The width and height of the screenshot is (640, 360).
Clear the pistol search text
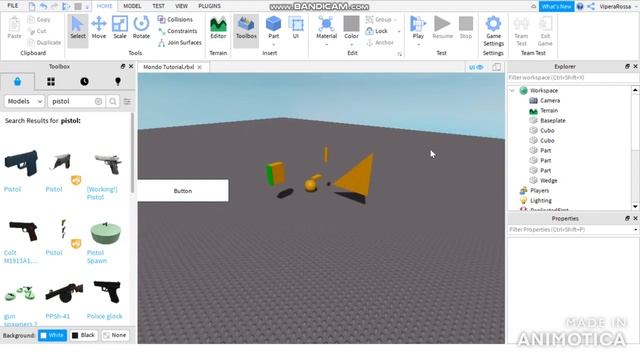click(98, 101)
